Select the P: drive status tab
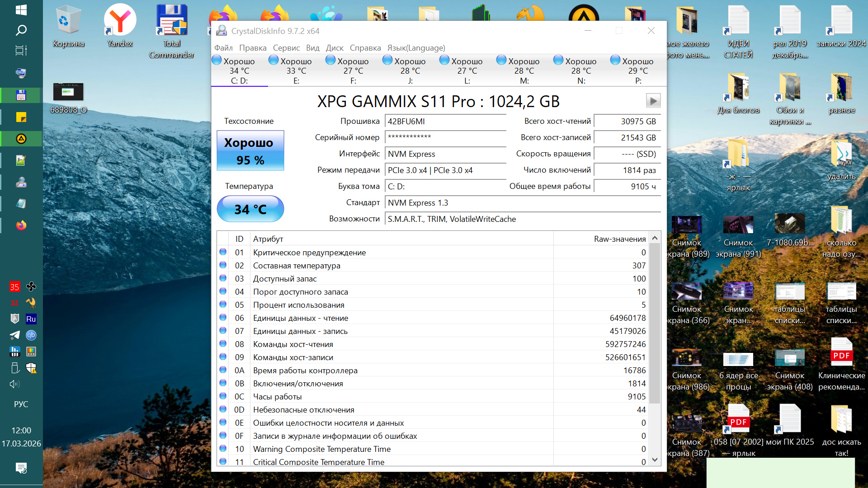The height and width of the screenshot is (488, 868). [637, 71]
